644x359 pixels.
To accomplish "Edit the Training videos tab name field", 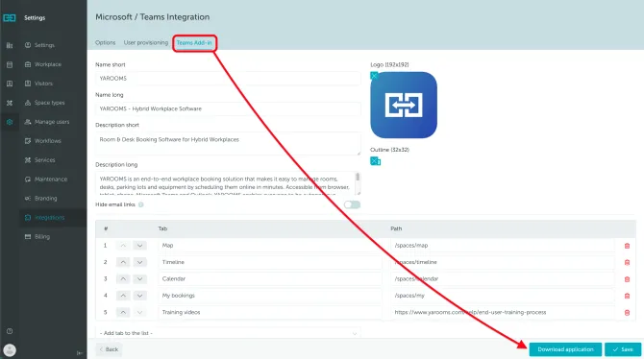I will pos(270,312).
